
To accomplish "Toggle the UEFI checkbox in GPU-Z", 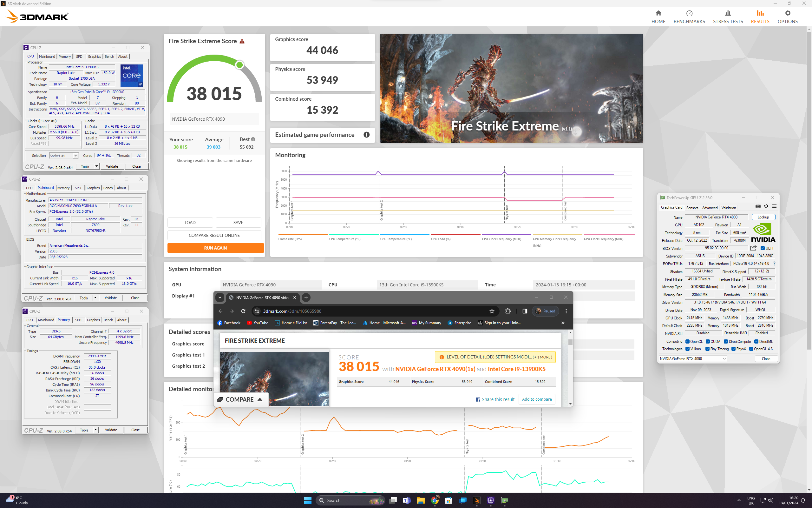I will coord(762,248).
